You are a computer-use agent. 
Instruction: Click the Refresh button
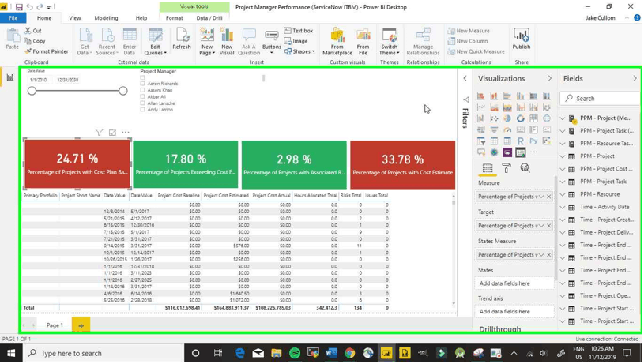pyautogui.click(x=182, y=39)
